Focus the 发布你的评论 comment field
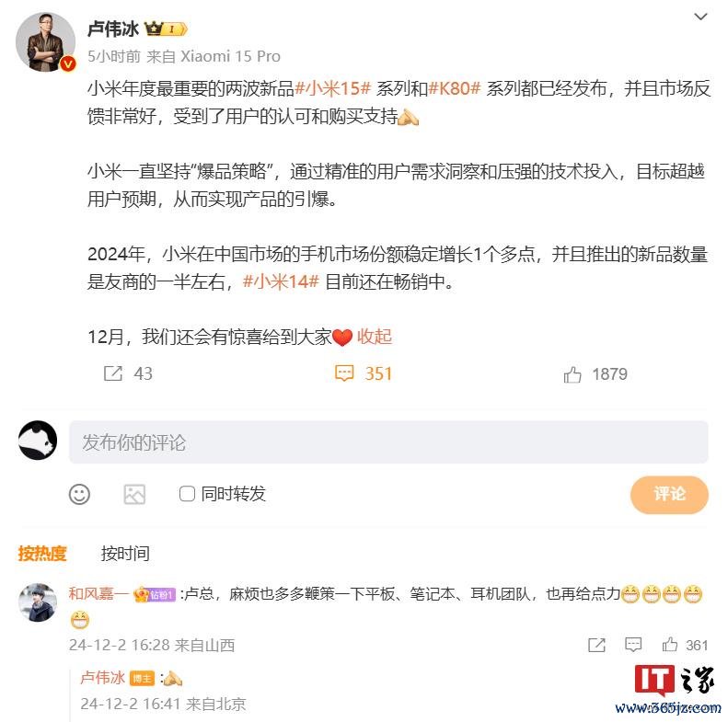This screenshot has height=722, width=728. (x=388, y=442)
